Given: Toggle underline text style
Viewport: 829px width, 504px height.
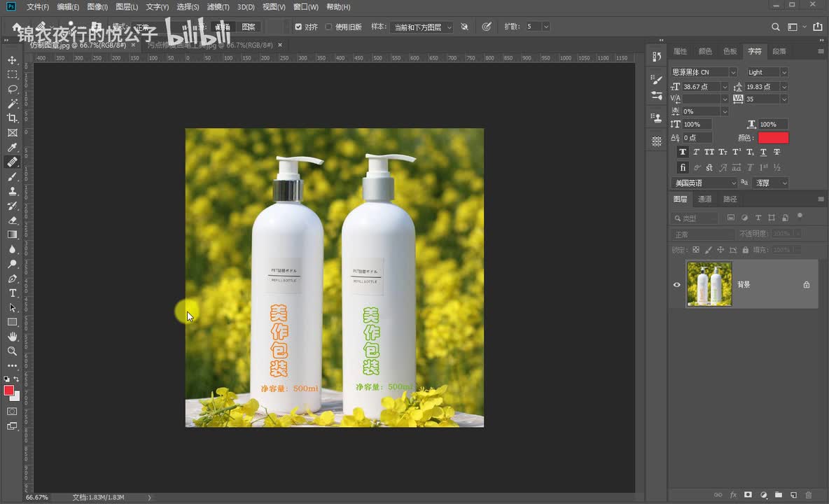Looking at the screenshot, I should (x=763, y=152).
